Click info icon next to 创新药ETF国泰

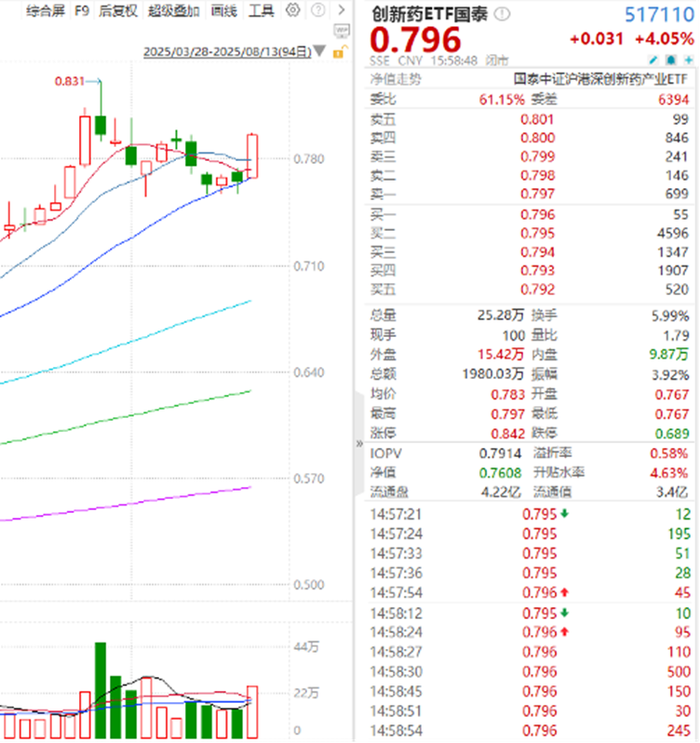click(503, 14)
